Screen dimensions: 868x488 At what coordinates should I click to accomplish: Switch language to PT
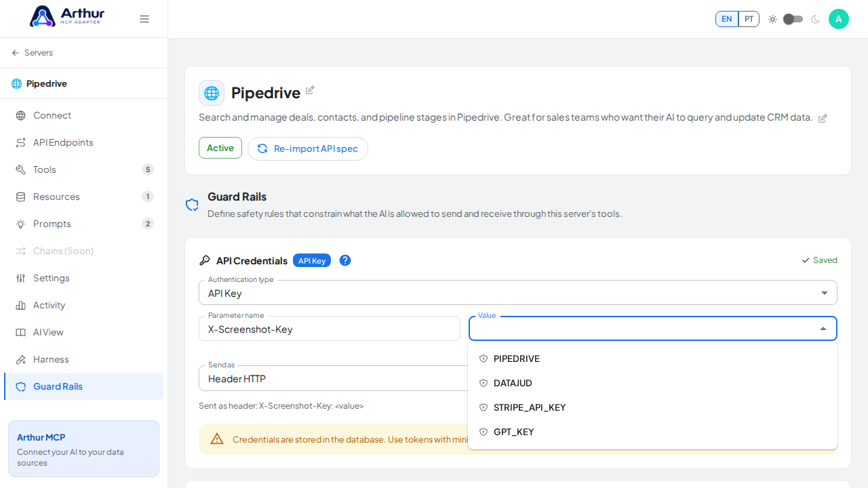click(x=749, y=19)
